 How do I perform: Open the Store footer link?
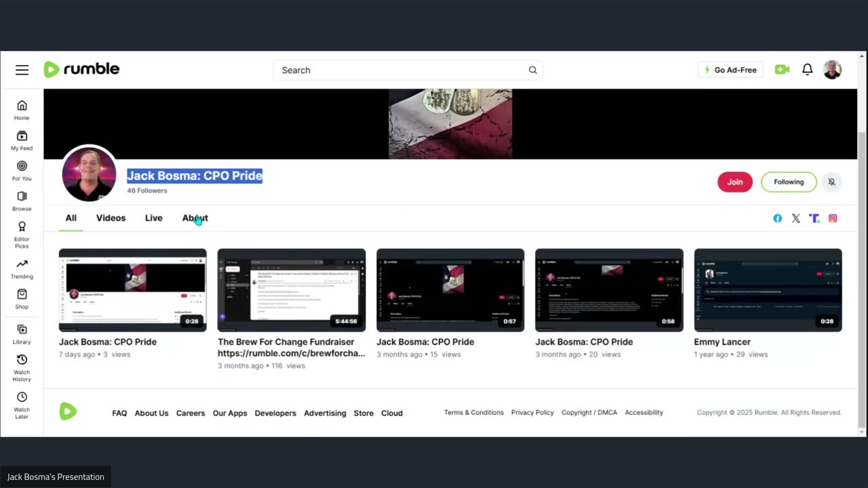[363, 413]
